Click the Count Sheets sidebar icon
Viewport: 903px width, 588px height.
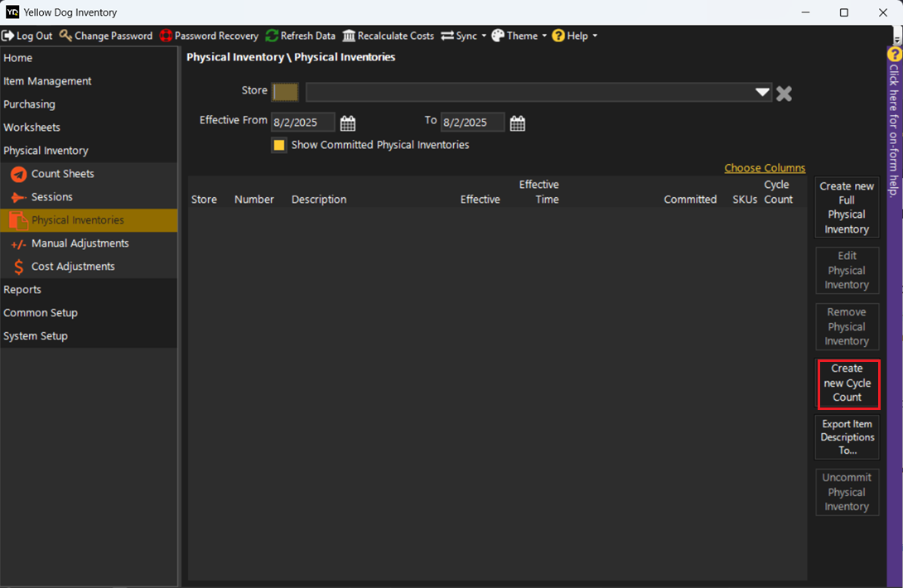(x=18, y=174)
